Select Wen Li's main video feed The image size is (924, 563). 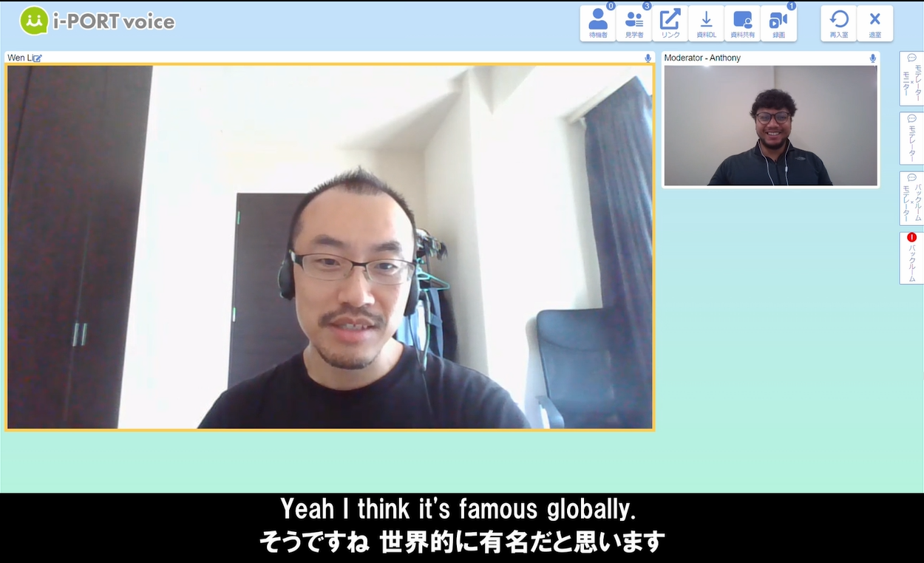[x=330, y=247]
